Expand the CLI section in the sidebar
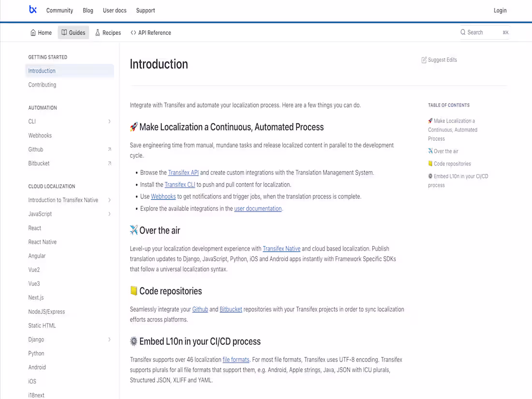This screenshot has height=399, width=532. [109, 121]
